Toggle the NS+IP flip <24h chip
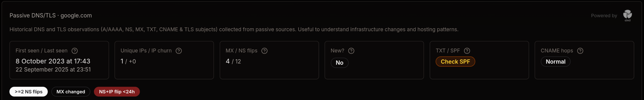This screenshot has height=100, width=644. pyautogui.click(x=117, y=92)
